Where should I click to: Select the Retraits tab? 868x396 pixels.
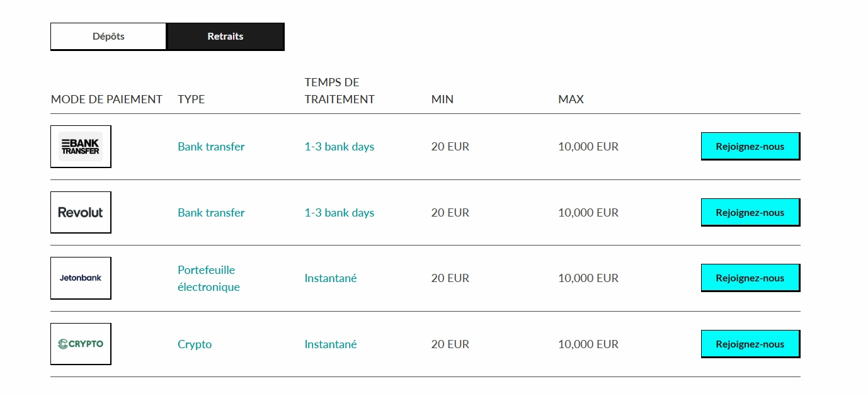click(x=226, y=37)
